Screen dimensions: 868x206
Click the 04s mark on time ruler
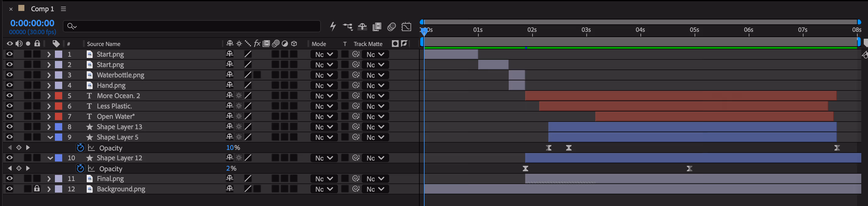point(640,30)
